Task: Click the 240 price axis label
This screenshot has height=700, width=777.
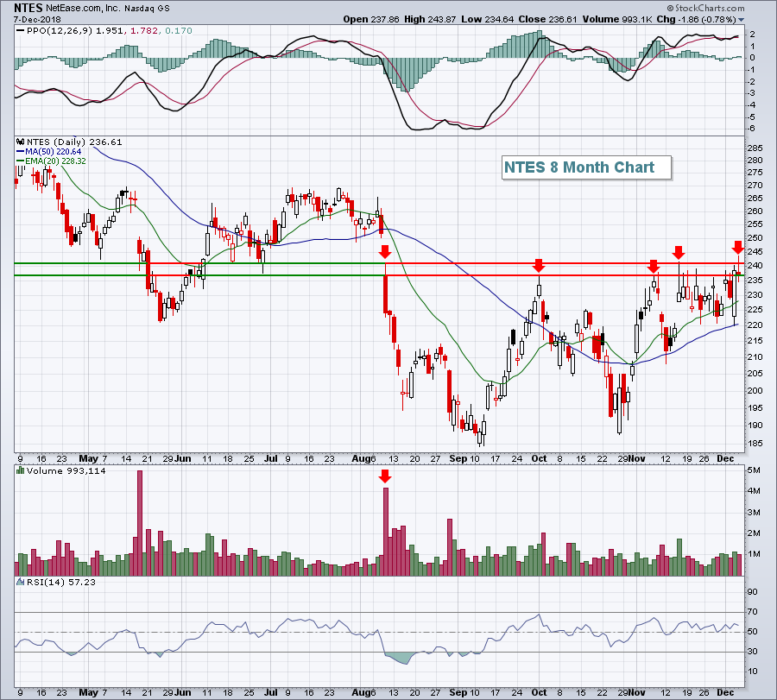Action: click(x=755, y=266)
